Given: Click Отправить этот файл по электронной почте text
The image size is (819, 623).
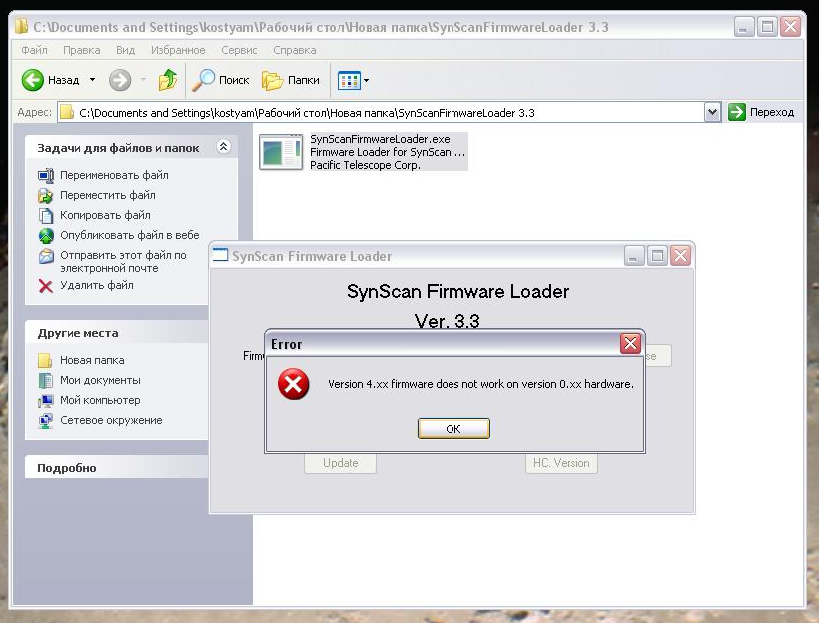Looking at the screenshot, I should (x=123, y=262).
